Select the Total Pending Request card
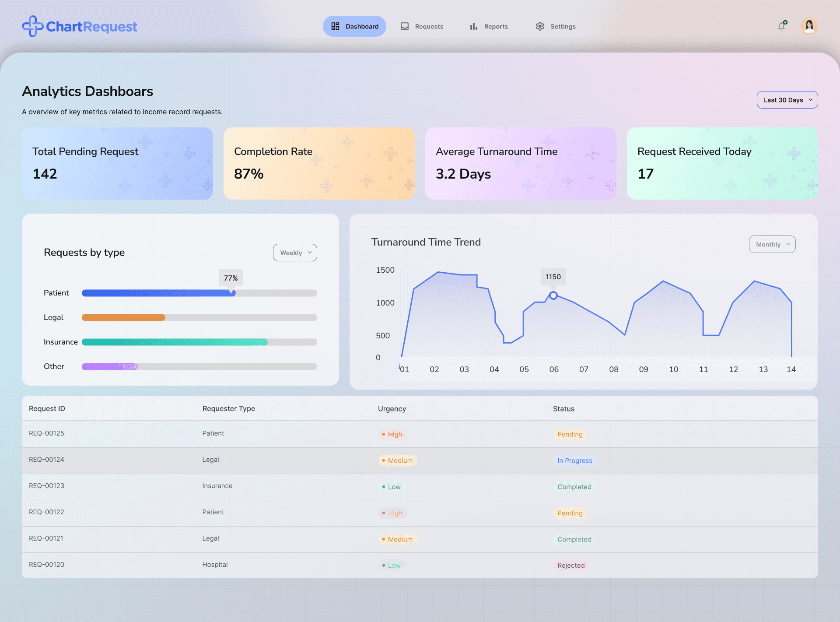Viewport: 840px width, 622px height. (x=117, y=163)
